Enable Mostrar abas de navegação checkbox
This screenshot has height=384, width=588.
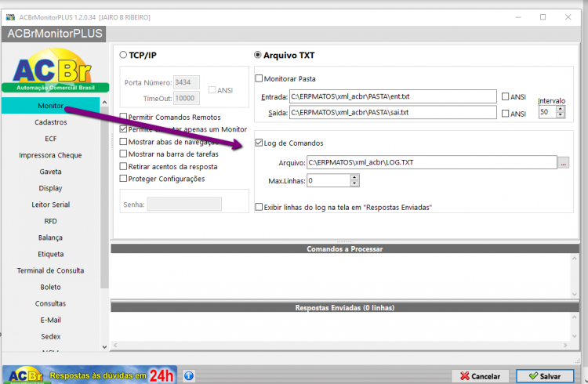pos(123,141)
